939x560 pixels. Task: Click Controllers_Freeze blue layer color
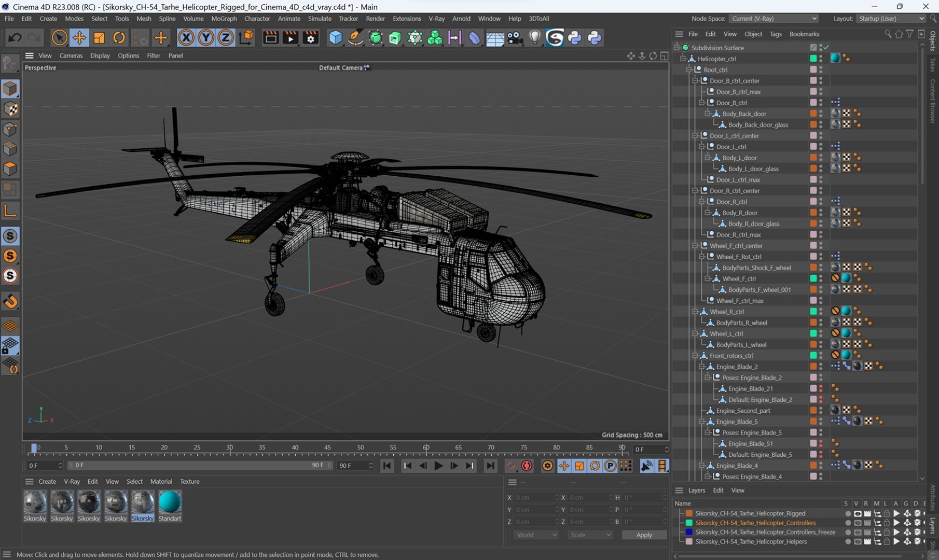[x=689, y=532]
